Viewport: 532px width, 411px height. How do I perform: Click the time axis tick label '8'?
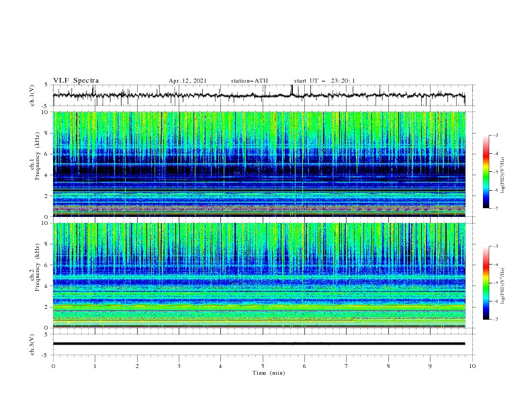click(x=388, y=366)
